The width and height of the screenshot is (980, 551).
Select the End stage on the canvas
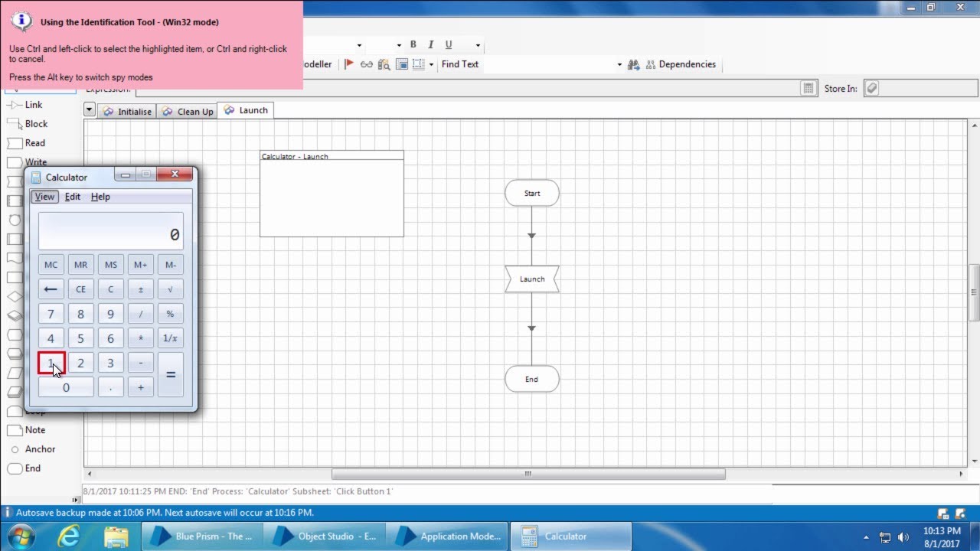coord(532,379)
